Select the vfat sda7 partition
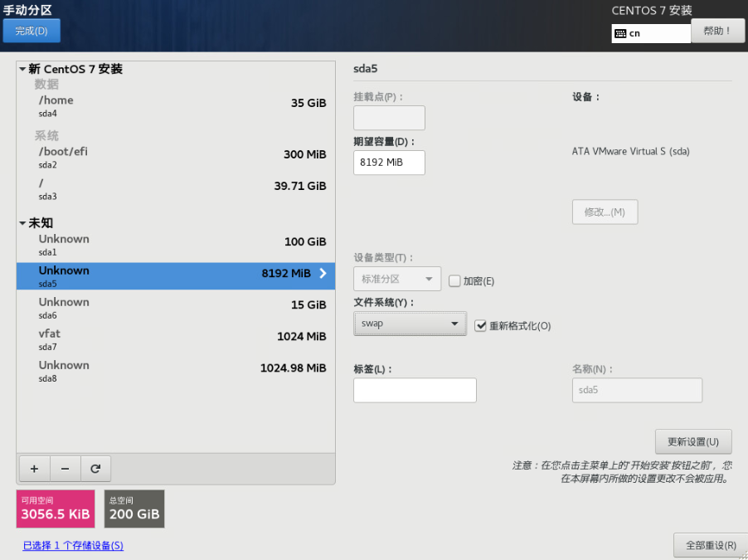Screen dimensions: 748x560 (x=175, y=339)
